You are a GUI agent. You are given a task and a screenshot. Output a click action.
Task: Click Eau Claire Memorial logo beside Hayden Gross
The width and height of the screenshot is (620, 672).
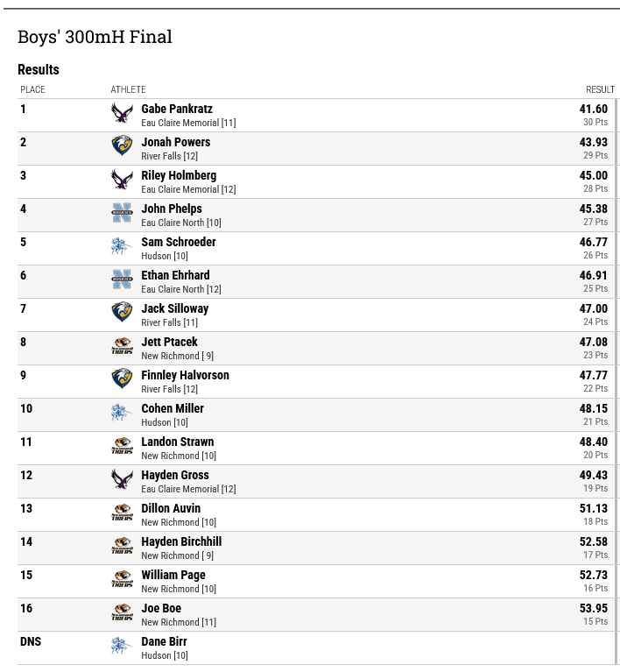(x=122, y=479)
